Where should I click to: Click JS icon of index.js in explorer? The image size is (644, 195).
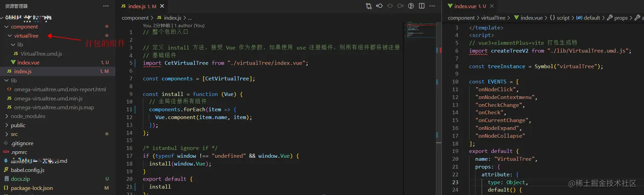[9, 72]
